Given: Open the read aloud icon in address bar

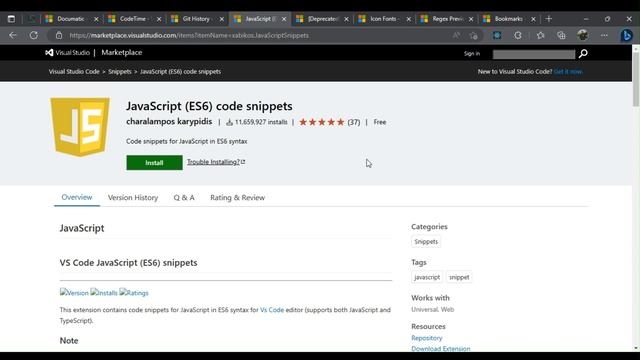Looking at the screenshot, I should point(456,36).
